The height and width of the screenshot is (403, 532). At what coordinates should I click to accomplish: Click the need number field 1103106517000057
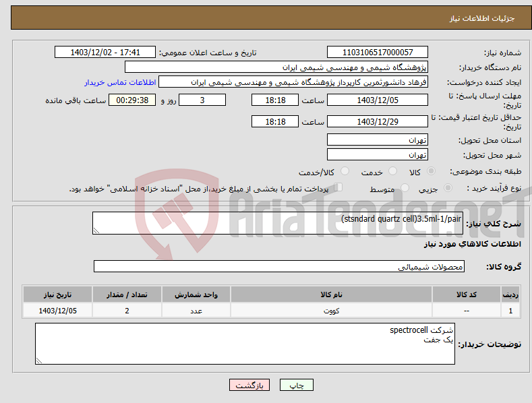[x=378, y=53]
